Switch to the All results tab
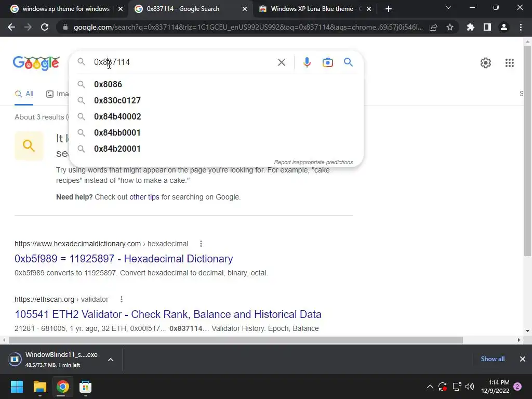Image resolution: width=532 pixels, height=399 pixels. click(24, 94)
